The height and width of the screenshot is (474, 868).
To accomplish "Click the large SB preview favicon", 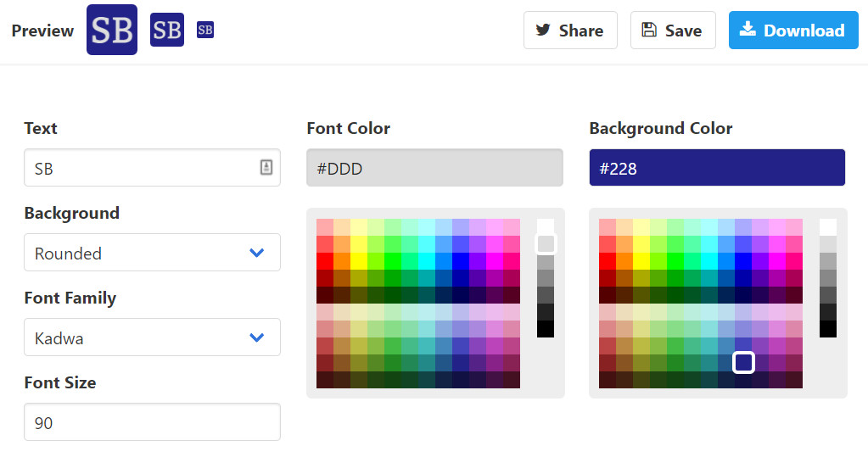I will point(112,30).
